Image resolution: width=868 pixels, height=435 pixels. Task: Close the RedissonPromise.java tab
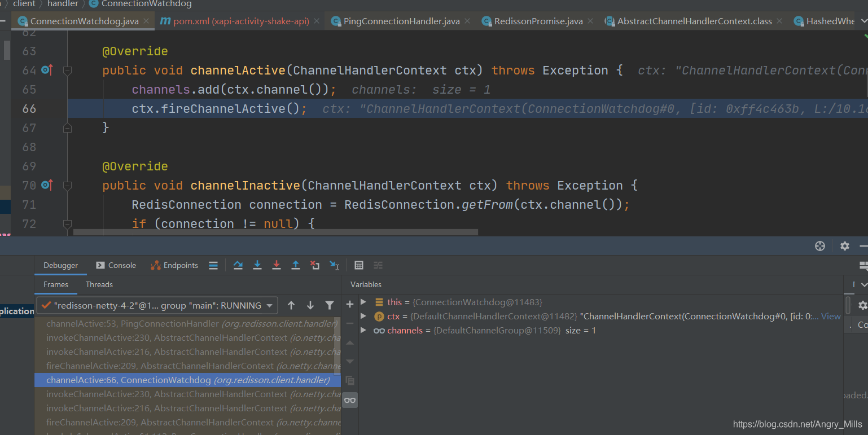tap(590, 21)
